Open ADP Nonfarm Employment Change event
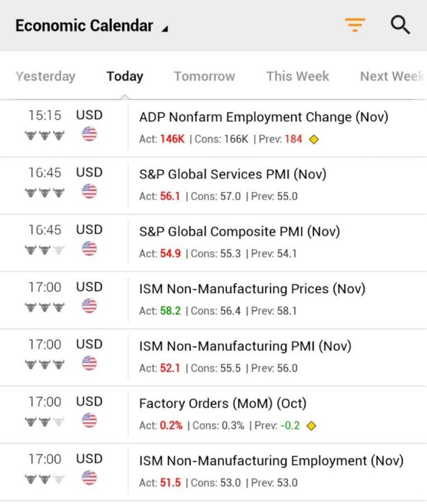The height and width of the screenshot is (504, 427). [x=264, y=117]
